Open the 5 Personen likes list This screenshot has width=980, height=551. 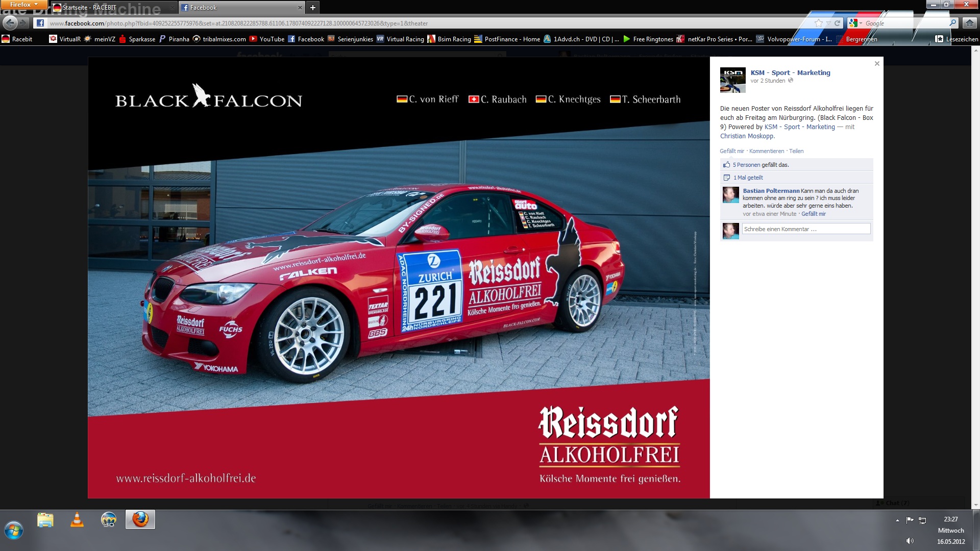(746, 165)
